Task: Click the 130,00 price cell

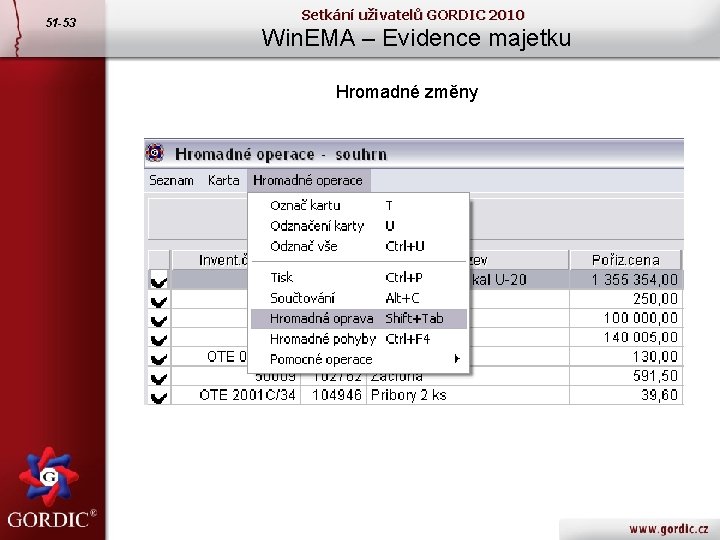Action: pyautogui.click(x=626, y=357)
